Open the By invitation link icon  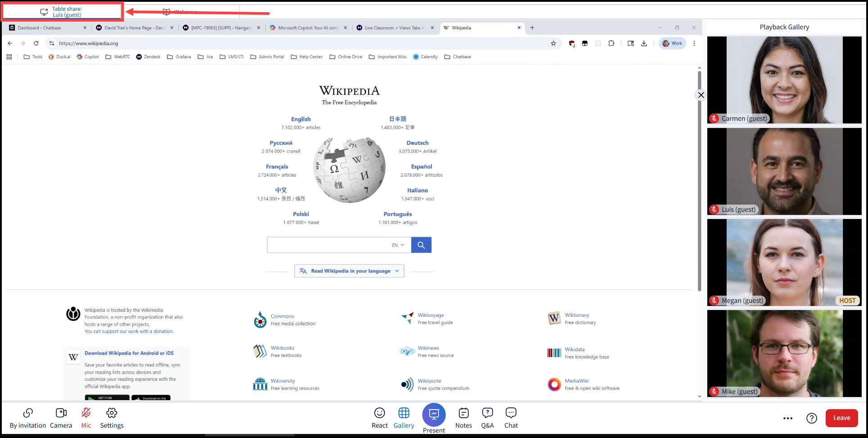click(28, 418)
